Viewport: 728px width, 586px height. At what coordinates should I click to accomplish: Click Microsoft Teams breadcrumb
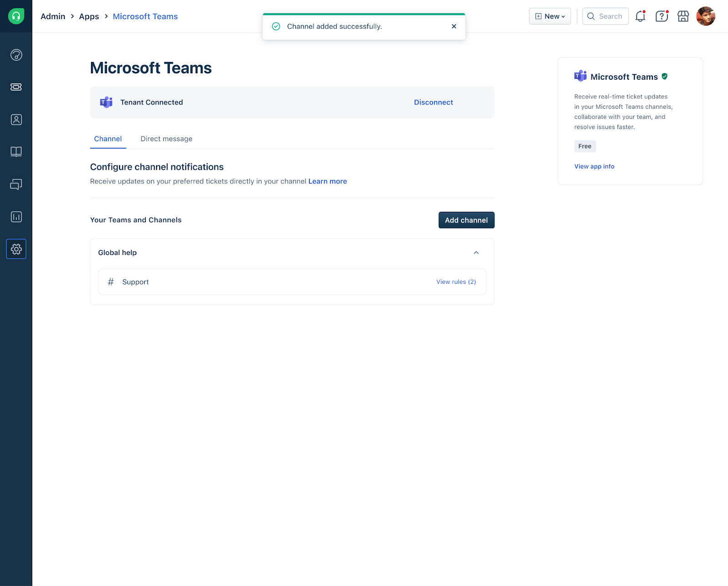coord(145,16)
